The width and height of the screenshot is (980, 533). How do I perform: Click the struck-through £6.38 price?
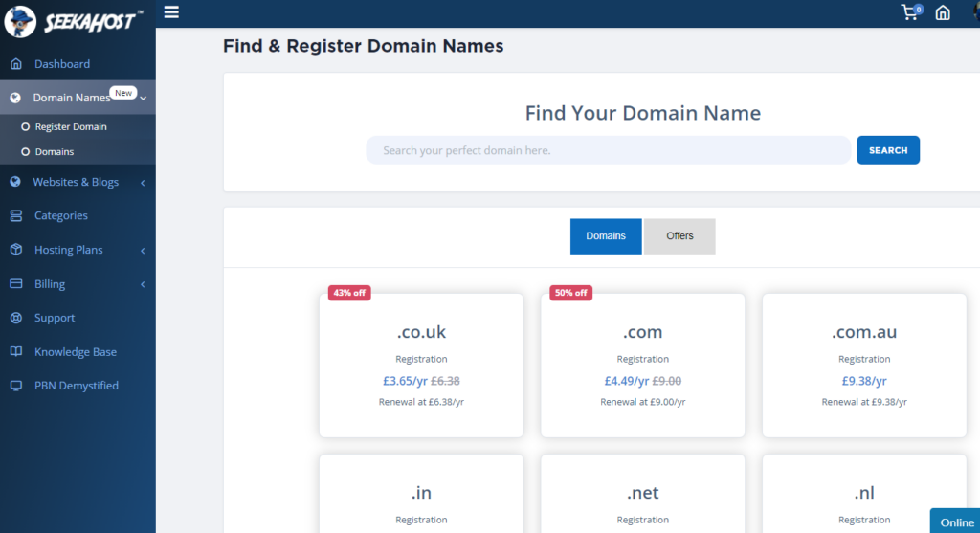[x=445, y=381]
